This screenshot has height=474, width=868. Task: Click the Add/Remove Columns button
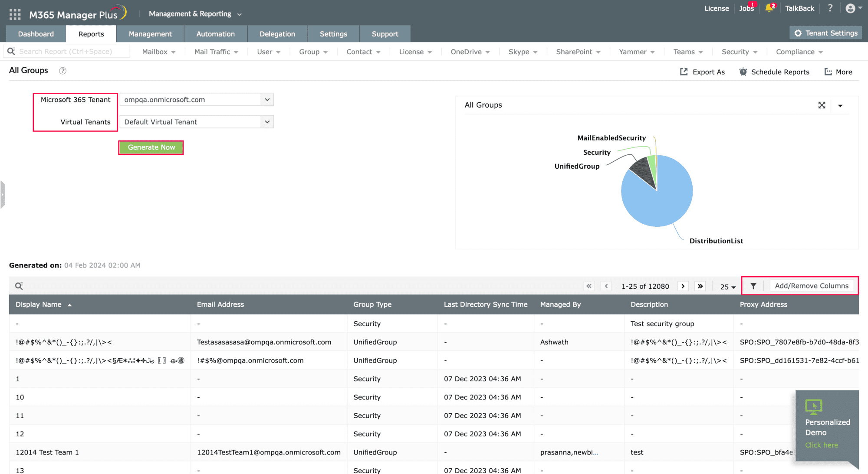(x=812, y=286)
